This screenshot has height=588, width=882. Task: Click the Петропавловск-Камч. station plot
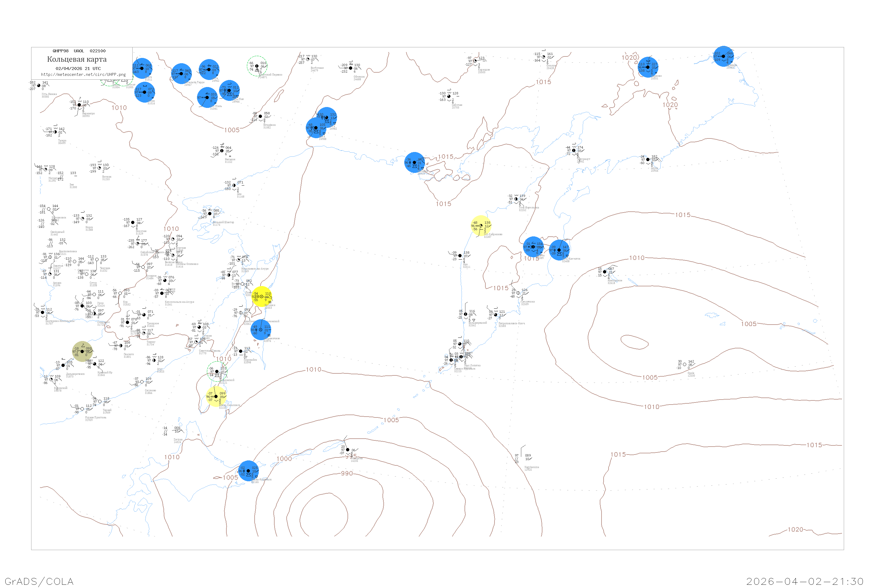[x=495, y=315]
